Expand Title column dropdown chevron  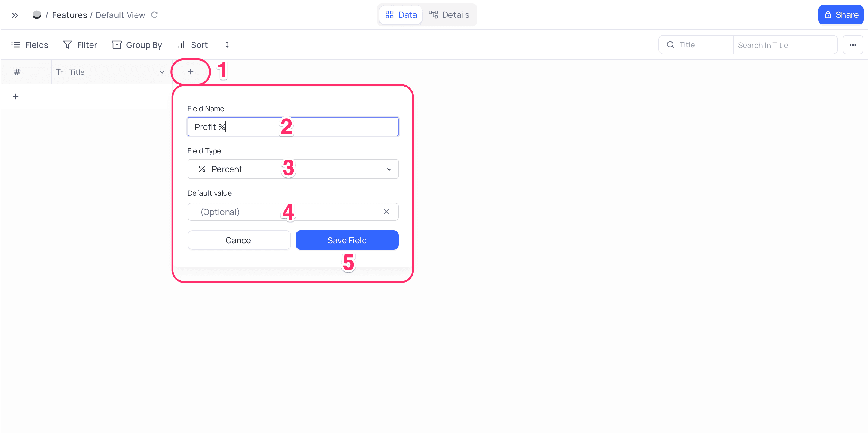(162, 72)
